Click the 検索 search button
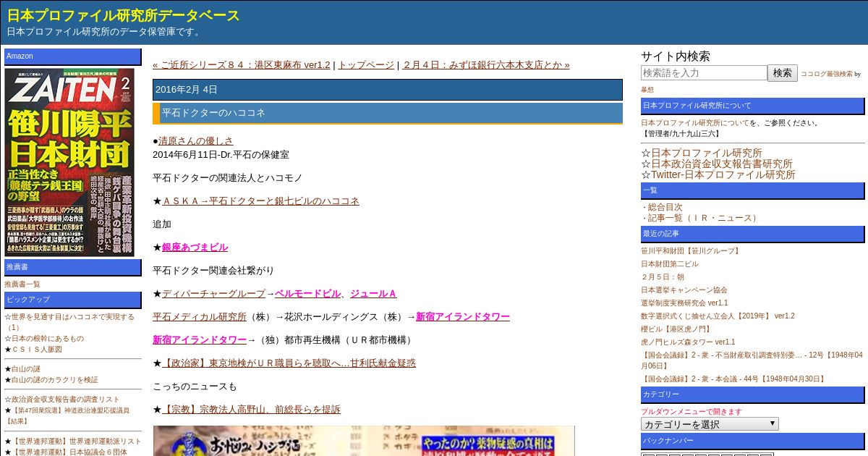This screenshot has height=456, width=868. point(783,73)
